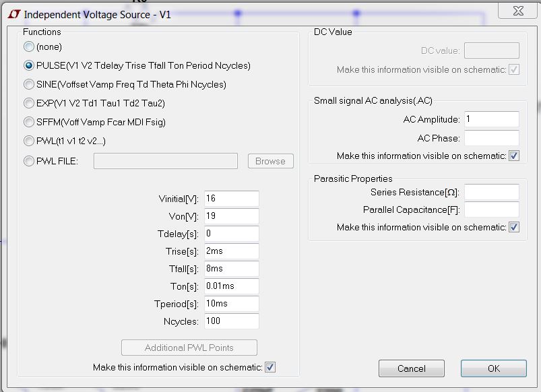
Task: Click the Ncycles field showing 100
Action: [232, 321]
